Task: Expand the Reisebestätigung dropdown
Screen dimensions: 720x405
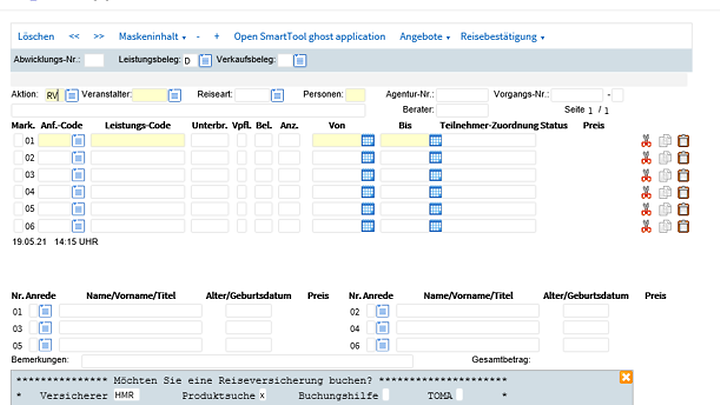Action: (x=502, y=37)
